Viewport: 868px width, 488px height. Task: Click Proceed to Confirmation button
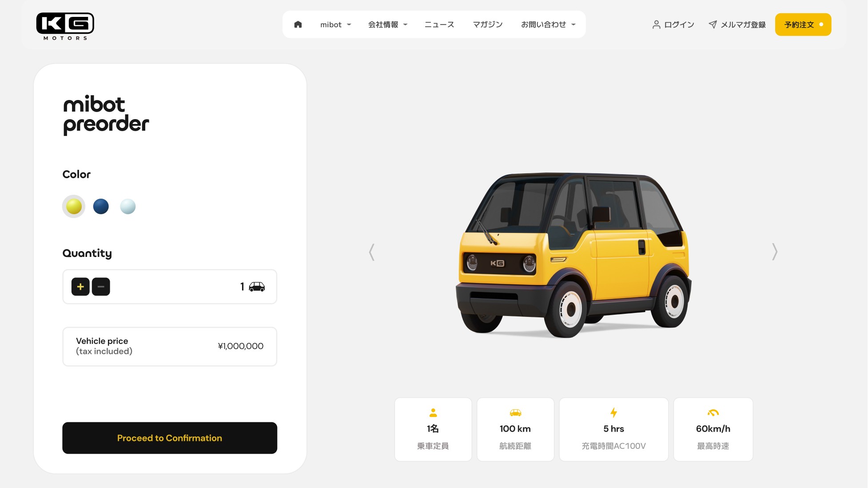[x=170, y=438]
